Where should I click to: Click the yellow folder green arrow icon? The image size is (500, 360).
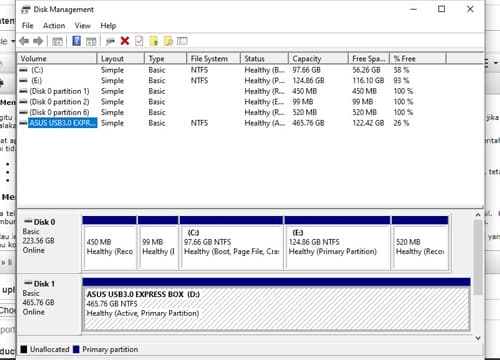(154, 41)
